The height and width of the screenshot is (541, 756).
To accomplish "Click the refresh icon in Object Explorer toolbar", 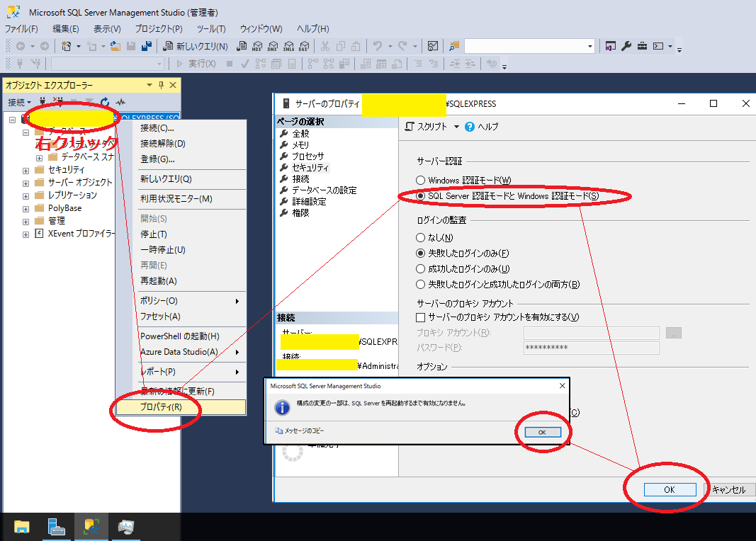I will pyautogui.click(x=105, y=102).
